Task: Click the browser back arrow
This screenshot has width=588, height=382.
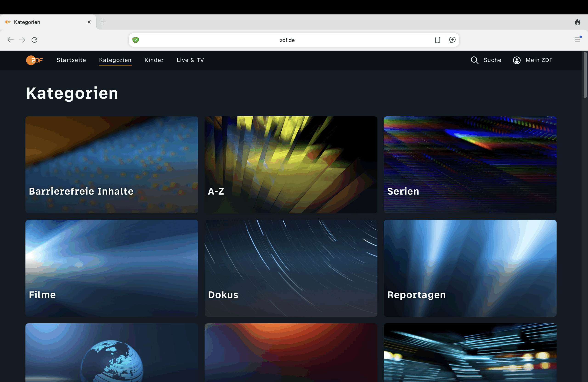Action: click(10, 40)
